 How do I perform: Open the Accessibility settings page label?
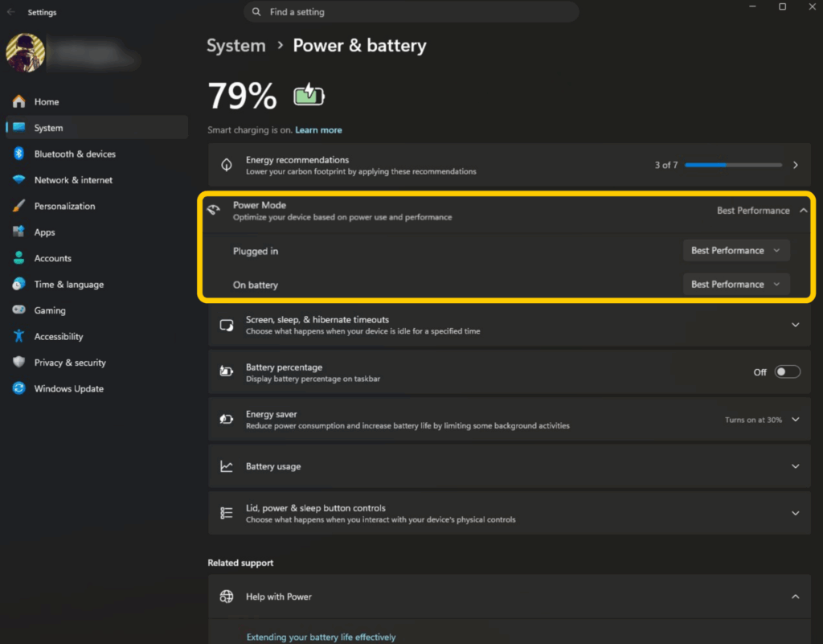click(58, 336)
